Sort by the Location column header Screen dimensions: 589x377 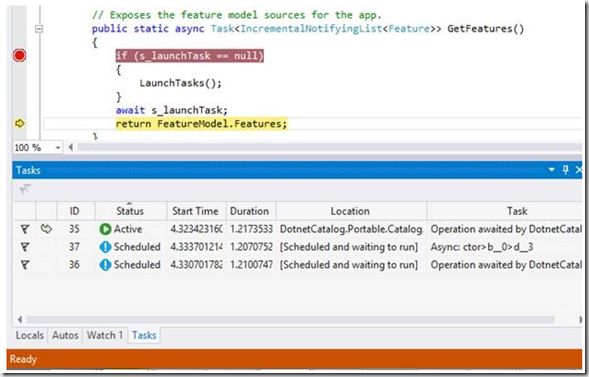pyautogui.click(x=350, y=211)
